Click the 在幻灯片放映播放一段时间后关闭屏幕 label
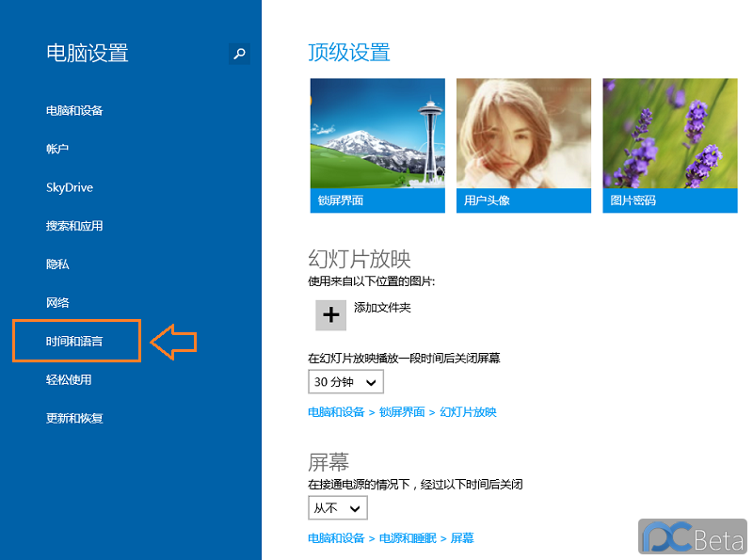 404,359
